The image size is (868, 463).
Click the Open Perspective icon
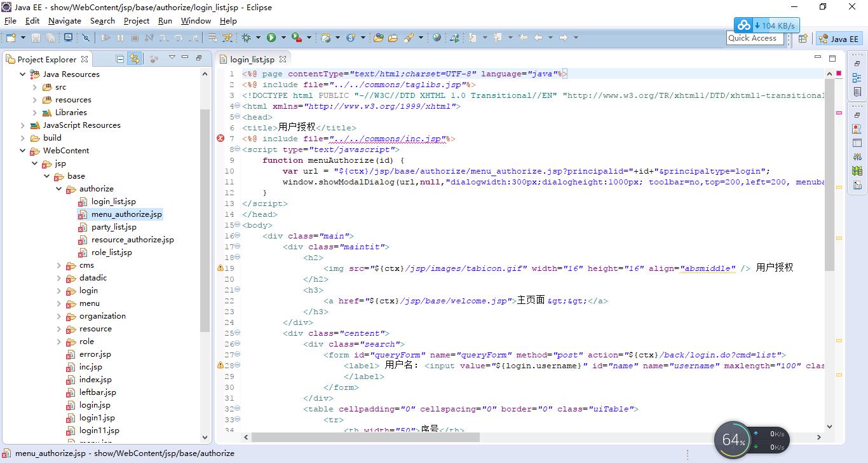803,39
